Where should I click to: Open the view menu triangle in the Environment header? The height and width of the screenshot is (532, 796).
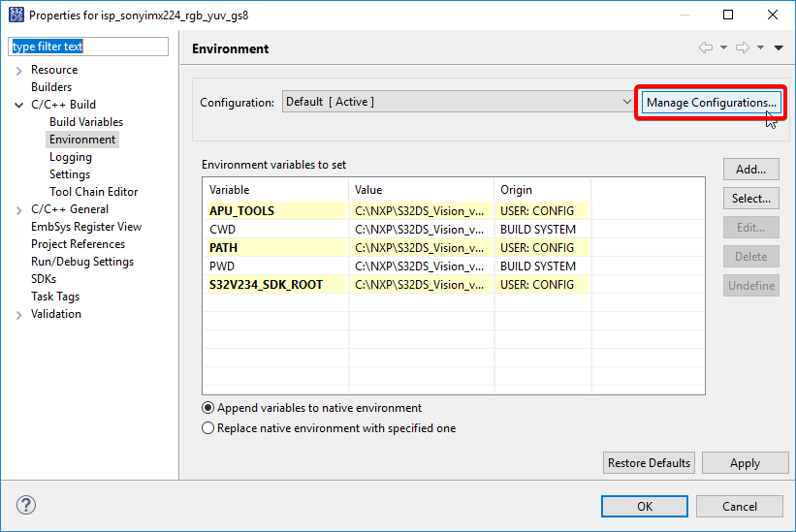779,47
